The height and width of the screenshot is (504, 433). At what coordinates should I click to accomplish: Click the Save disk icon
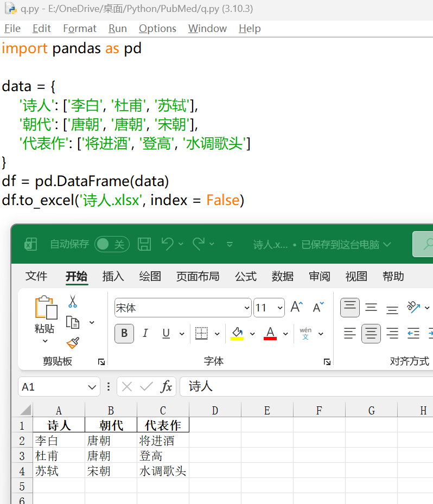point(144,244)
